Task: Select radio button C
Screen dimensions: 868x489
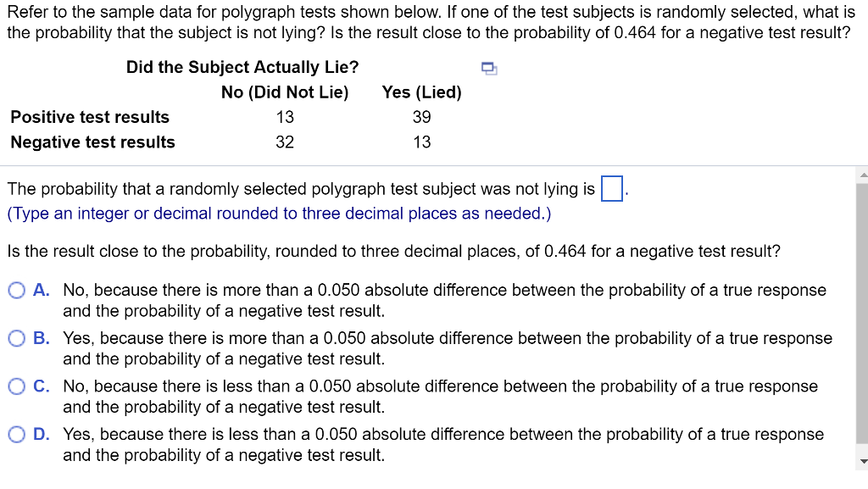Action: [x=17, y=386]
